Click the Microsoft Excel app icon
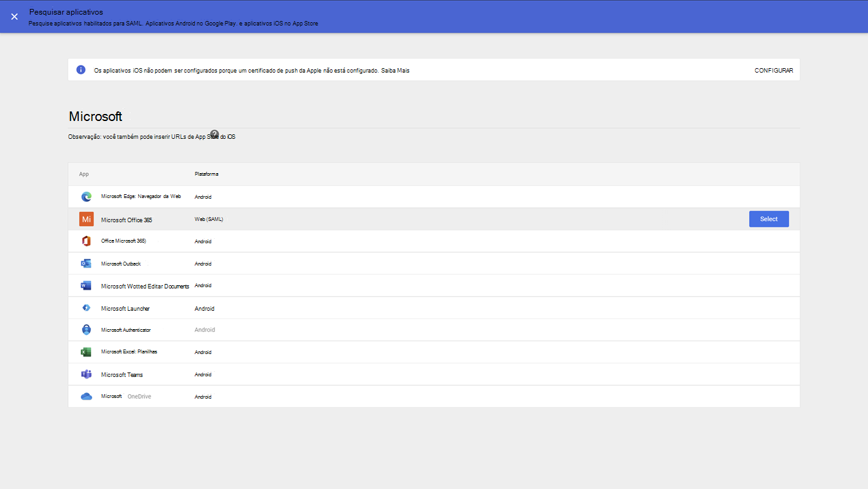This screenshot has width=868, height=489. (x=87, y=352)
